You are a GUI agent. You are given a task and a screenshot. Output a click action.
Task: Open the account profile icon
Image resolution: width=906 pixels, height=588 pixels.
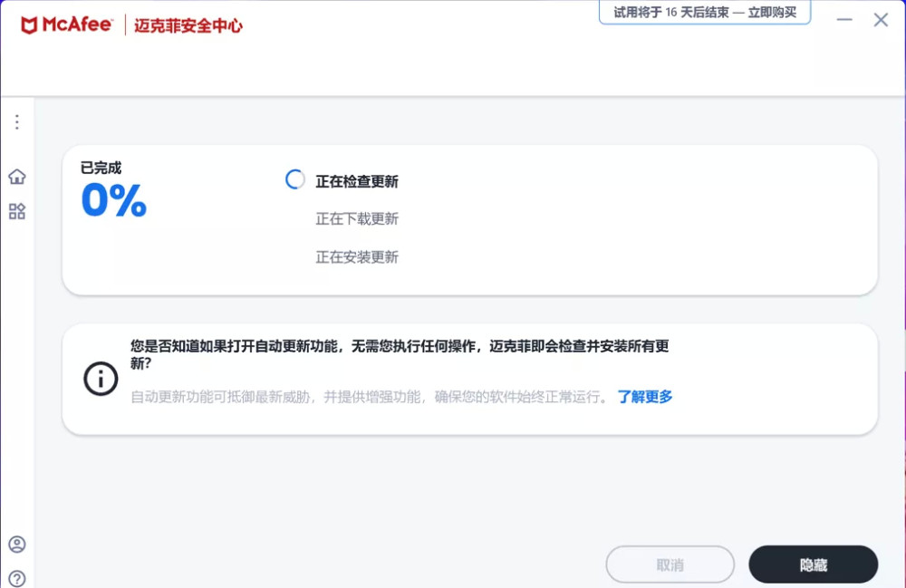(x=17, y=545)
